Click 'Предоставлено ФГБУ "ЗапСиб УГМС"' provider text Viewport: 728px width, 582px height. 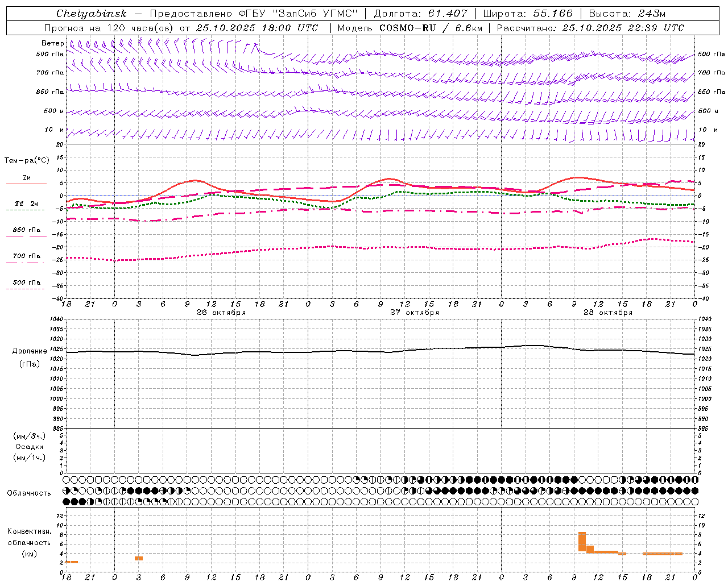click(x=254, y=14)
